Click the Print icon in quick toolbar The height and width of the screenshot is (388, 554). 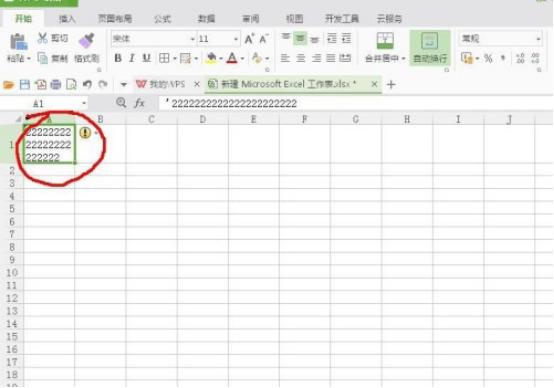56,84
